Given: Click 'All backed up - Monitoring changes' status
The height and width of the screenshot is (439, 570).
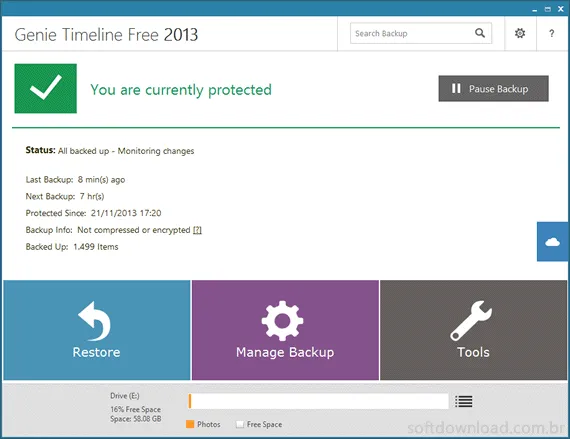Looking at the screenshot, I should click(126, 151).
